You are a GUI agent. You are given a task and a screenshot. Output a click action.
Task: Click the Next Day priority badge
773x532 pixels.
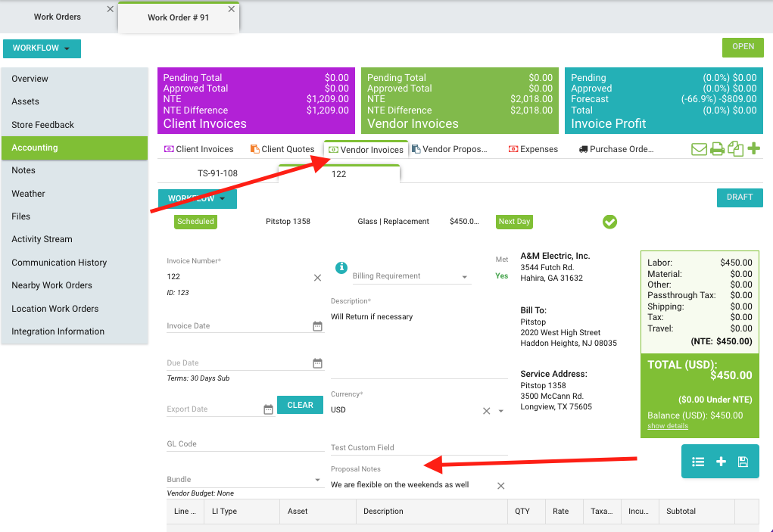[x=514, y=222]
